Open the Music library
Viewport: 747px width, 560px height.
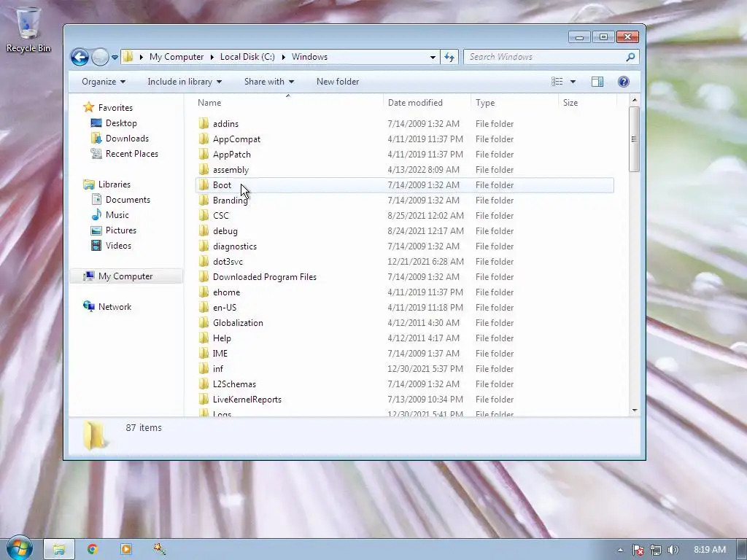pos(117,215)
